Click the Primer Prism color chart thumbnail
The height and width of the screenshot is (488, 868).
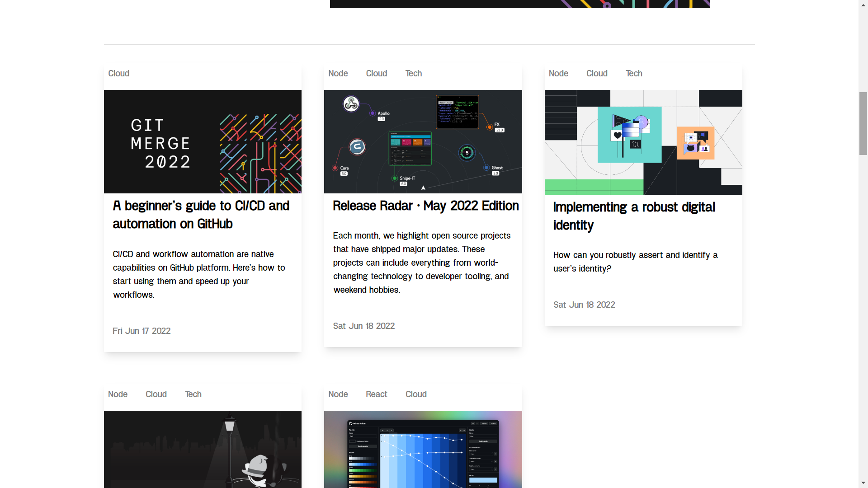[423, 449]
